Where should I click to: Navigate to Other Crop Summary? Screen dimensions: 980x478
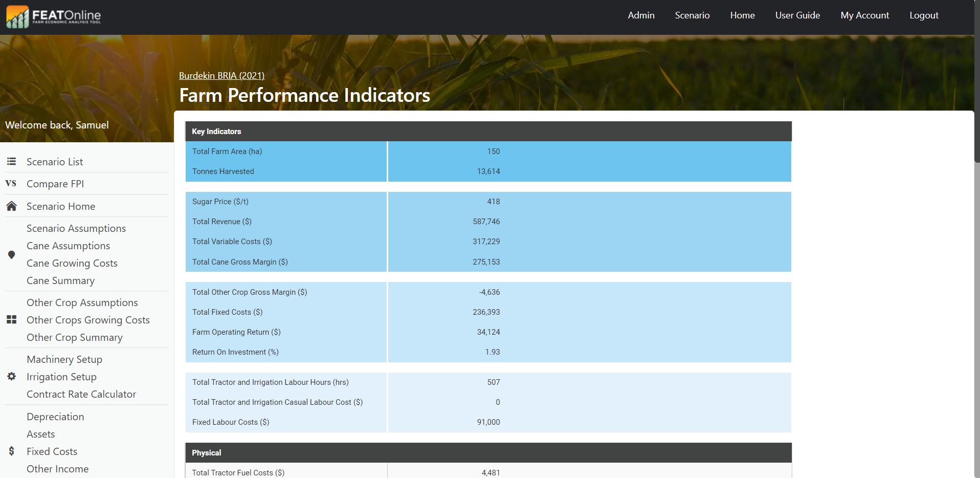click(75, 337)
